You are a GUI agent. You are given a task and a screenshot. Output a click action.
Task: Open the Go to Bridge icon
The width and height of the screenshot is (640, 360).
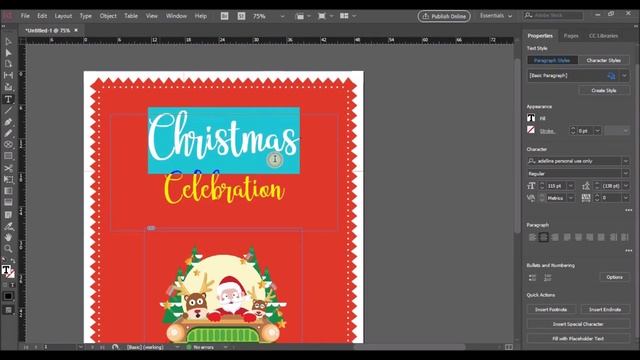[x=224, y=16]
